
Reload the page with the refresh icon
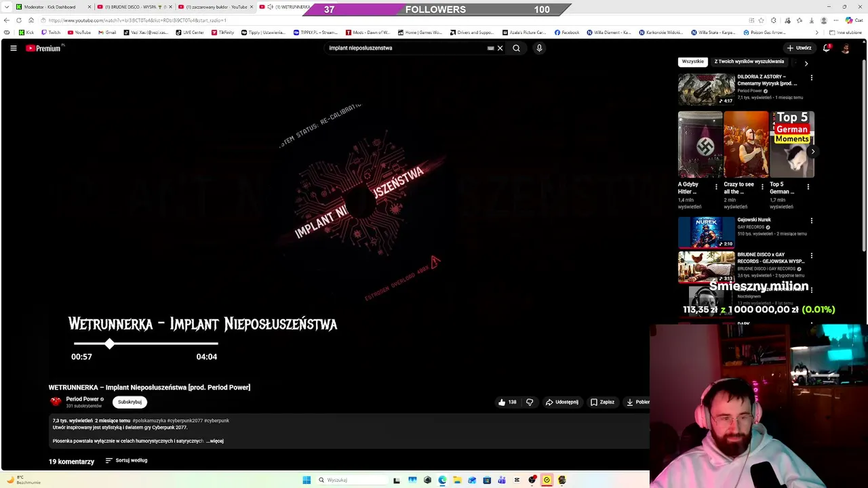pyautogui.click(x=19, y=20)
